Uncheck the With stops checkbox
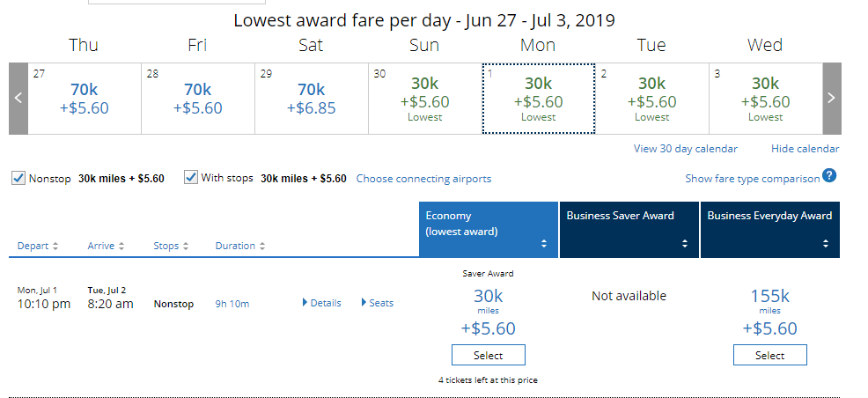The width and height of the screenshot is (868, 398). coord(191,178)
